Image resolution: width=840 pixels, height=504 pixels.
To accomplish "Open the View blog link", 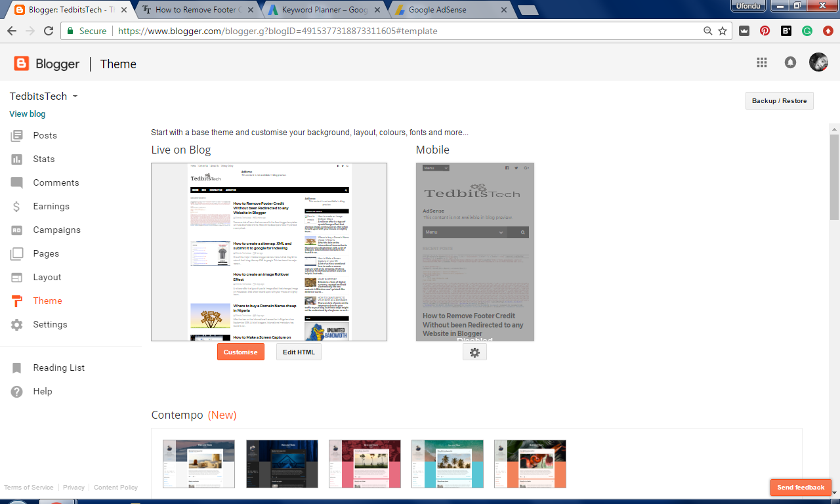I will [x=28, y=114].
